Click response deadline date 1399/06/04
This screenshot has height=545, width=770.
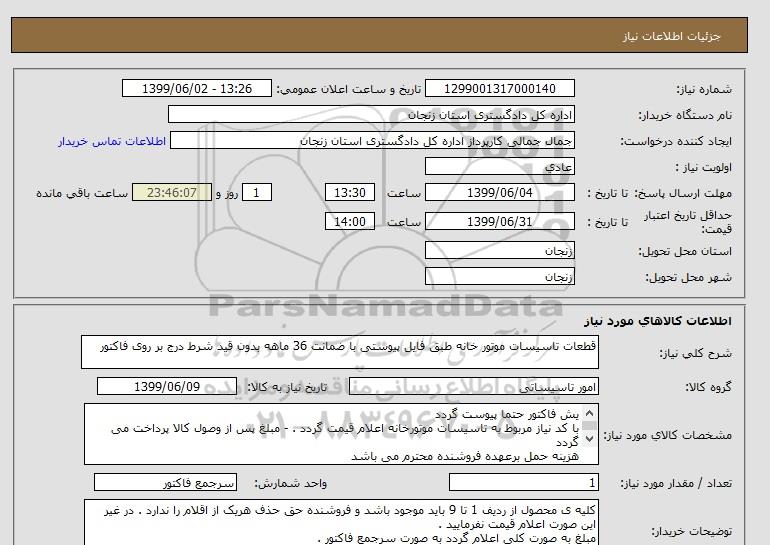tap(499, 192)
